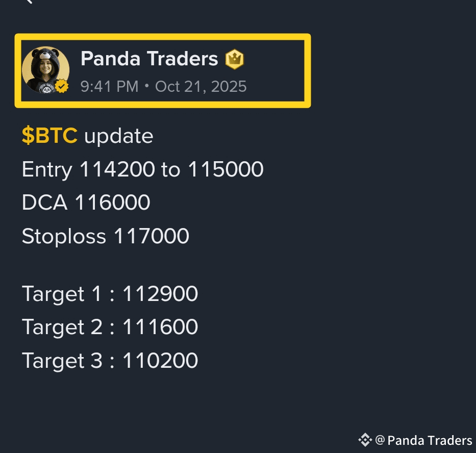Click the DCA 116000 line
The image size is (476, 453).
pyautogui.click(x=86, y=203)
